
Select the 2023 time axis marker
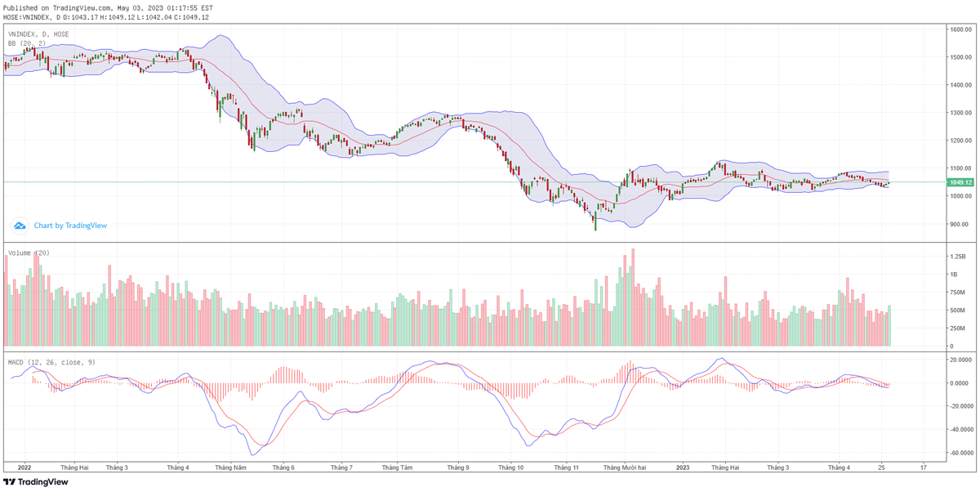[x=683, y=467]
